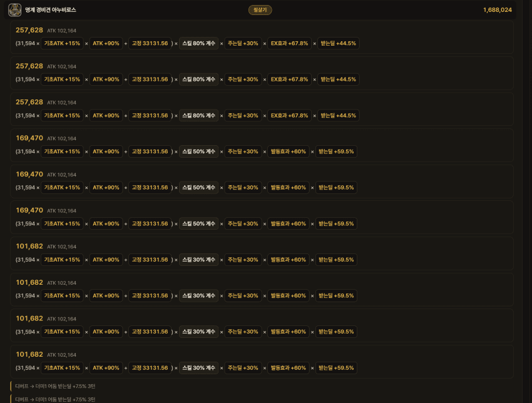Click the ATK +90% chip in second row
Viewport: 532px width, 403px height.
[x=106, y=79]
